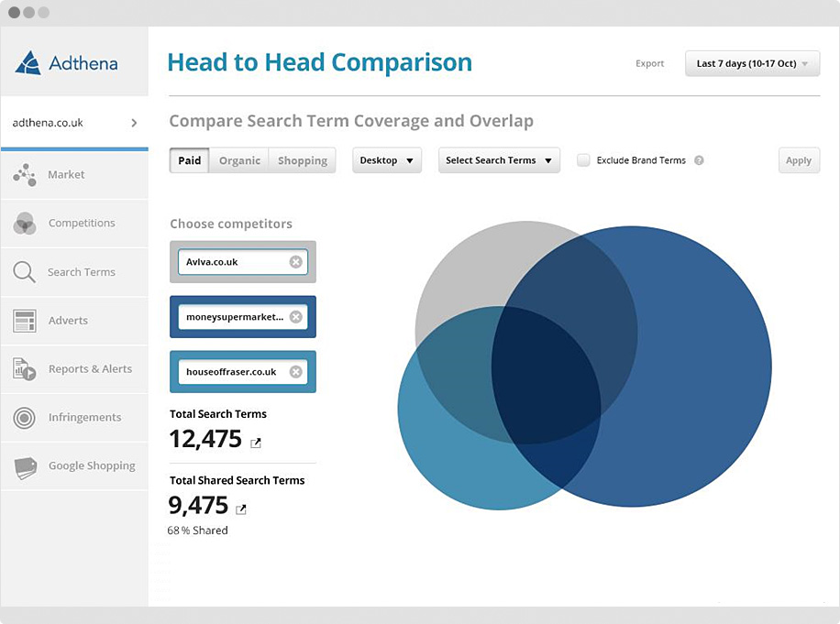Click the moneysupermarket competitor field
Image resolution: width=840 pixels, height=624 pixels.
pos(243,317)
